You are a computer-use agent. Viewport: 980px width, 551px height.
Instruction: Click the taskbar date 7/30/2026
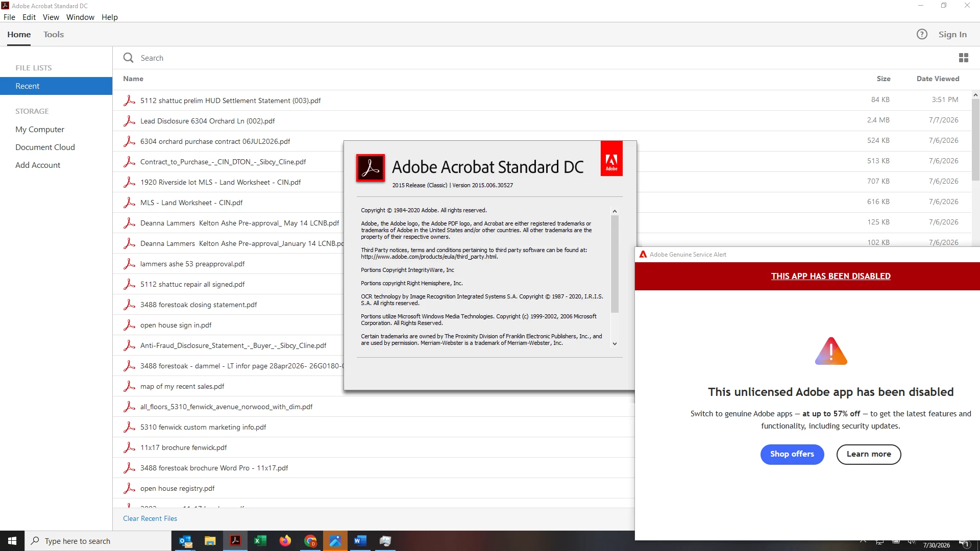[x=937, y=545]
